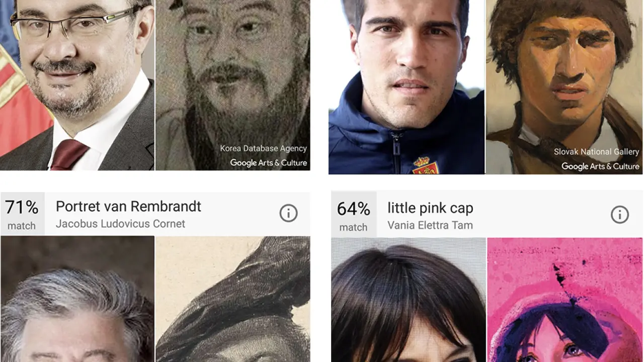Image resolution: width=644 pixels, height=362 pixels.
Task: Open the Rembrandt sketch with feathered hat
Action: point(232,302)
